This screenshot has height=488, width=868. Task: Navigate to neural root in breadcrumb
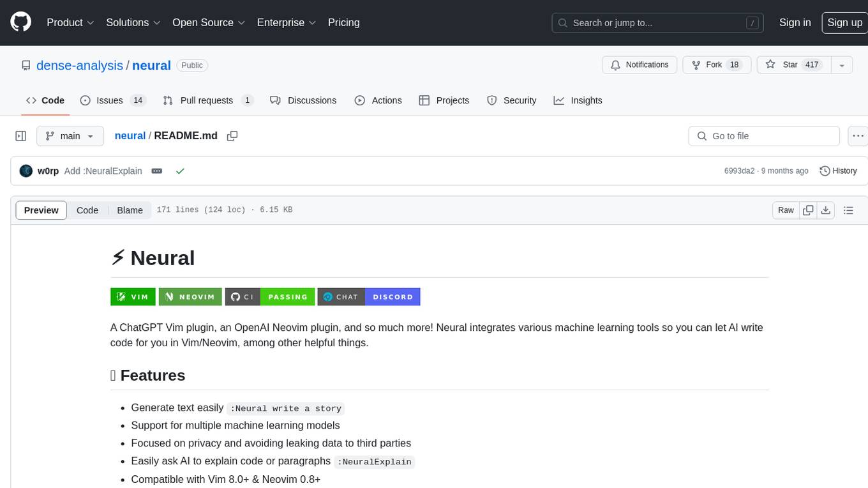point(130,135)
